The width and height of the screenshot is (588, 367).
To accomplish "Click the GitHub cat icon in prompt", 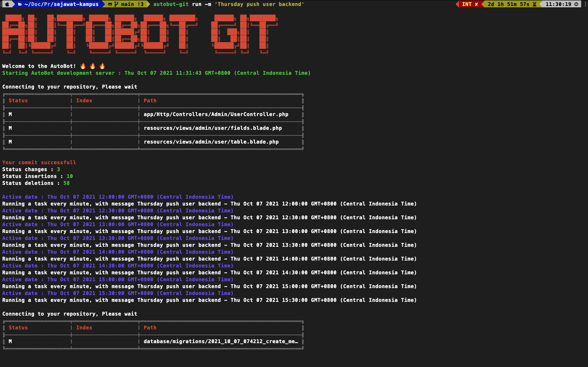I will click(110, 4).
